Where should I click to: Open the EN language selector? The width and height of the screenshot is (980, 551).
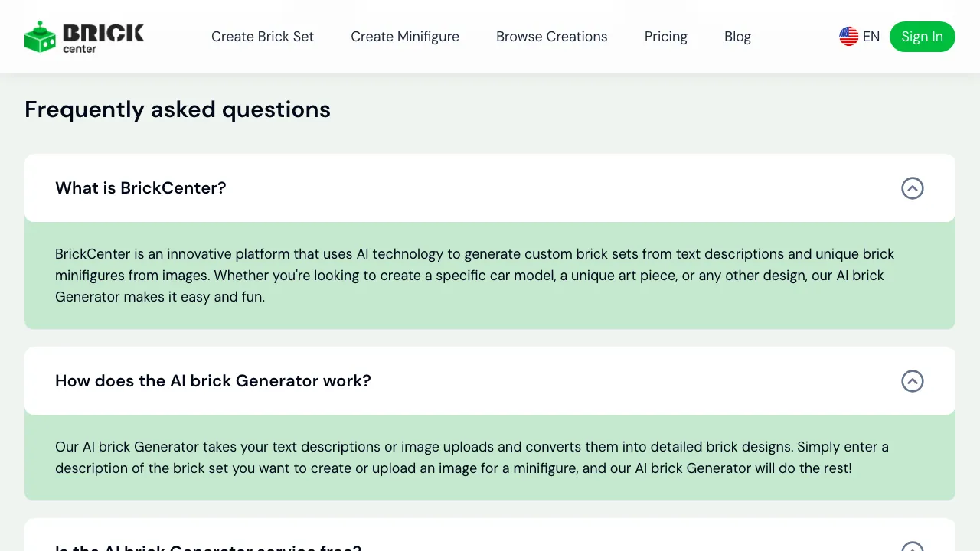tap(860, 36)
